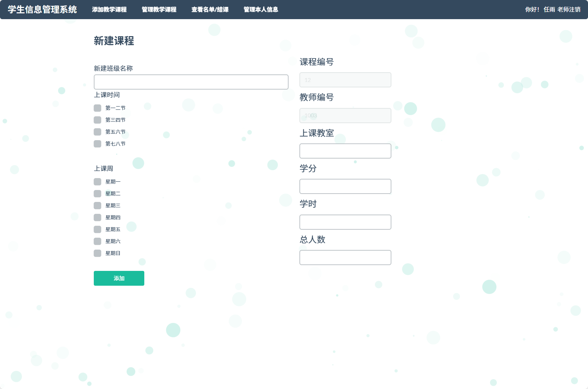Check the 第三四节 class time checkbox
Image resolution: width=588 pixels, height=389 pixels.
pos(97,120)
